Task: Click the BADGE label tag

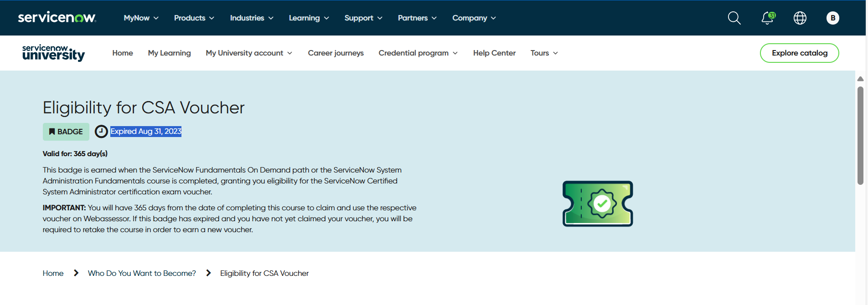Action: (66, 132)
